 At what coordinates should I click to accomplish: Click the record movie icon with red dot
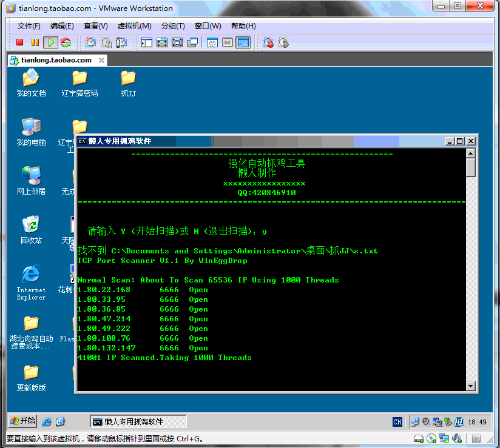pos(268,42)
